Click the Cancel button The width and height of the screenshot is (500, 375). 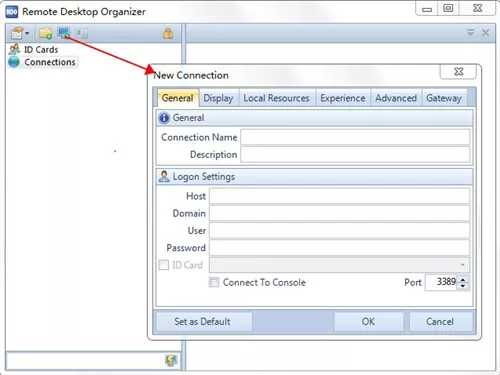point(440,322)
